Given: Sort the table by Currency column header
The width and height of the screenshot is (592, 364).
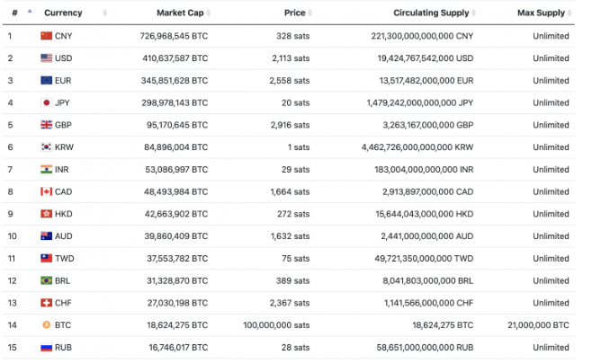Looking at the screenshot, I should click(x=64, y=13).
